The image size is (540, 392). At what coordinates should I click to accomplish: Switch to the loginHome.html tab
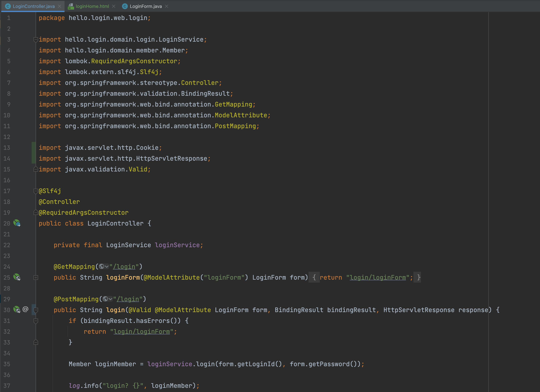click(x=92, y=6)
